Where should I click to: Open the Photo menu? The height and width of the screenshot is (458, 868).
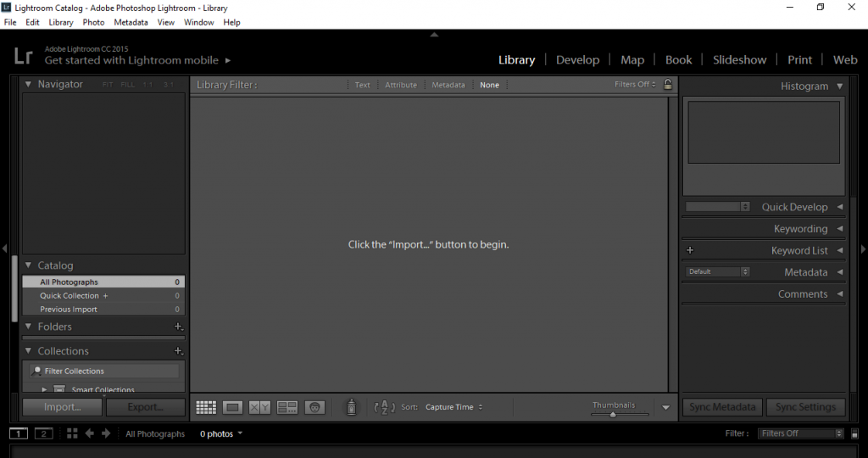93,22
